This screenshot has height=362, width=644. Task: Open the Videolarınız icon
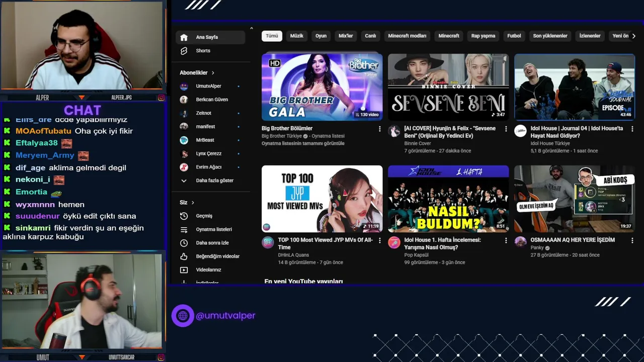(x=184, y=270)
